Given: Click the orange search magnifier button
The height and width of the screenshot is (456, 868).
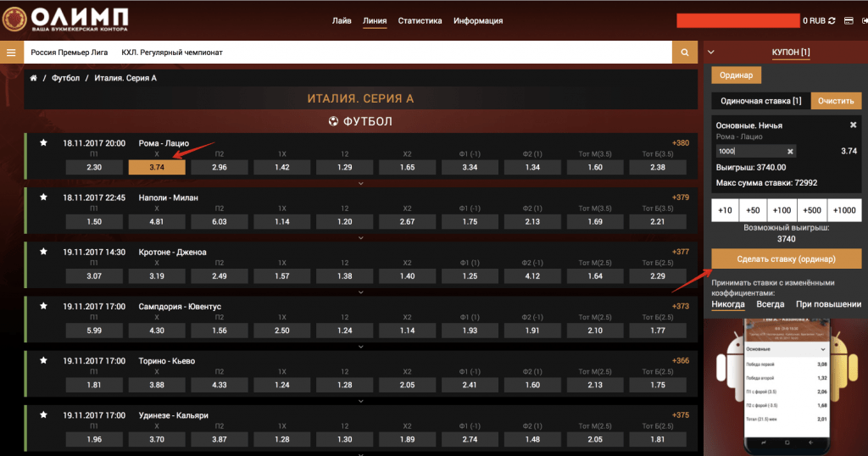Looking at the screenshot, I should (x=684, y=53).
